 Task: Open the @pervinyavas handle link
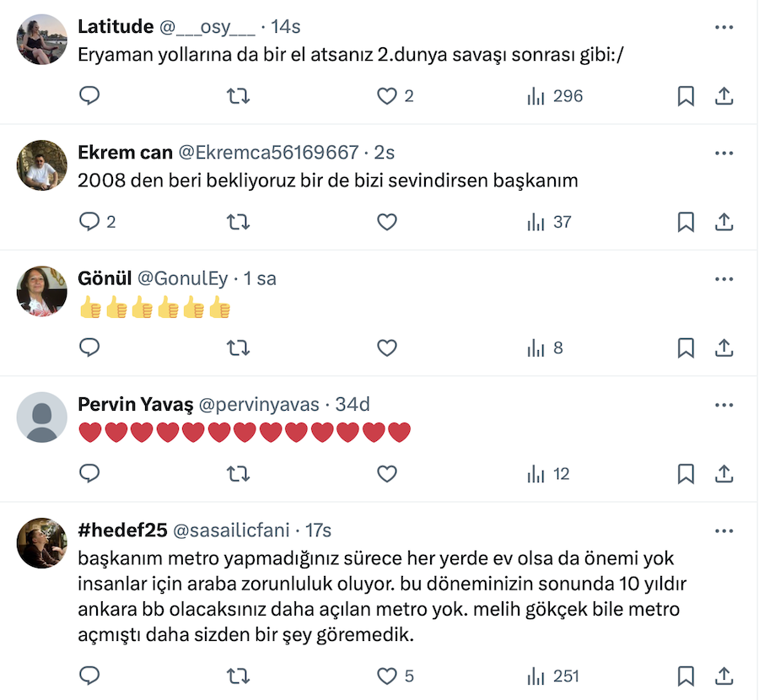[x=258, y=405]
